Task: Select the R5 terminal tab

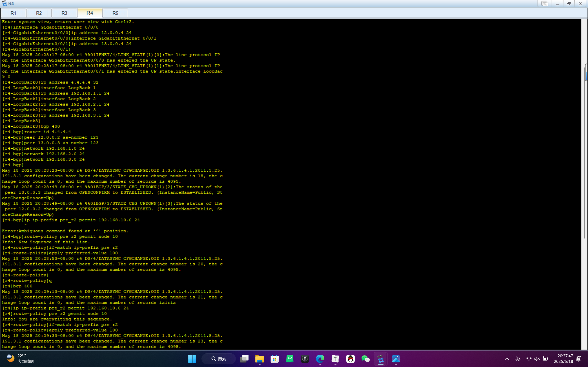Action: (x=115, y=13)
